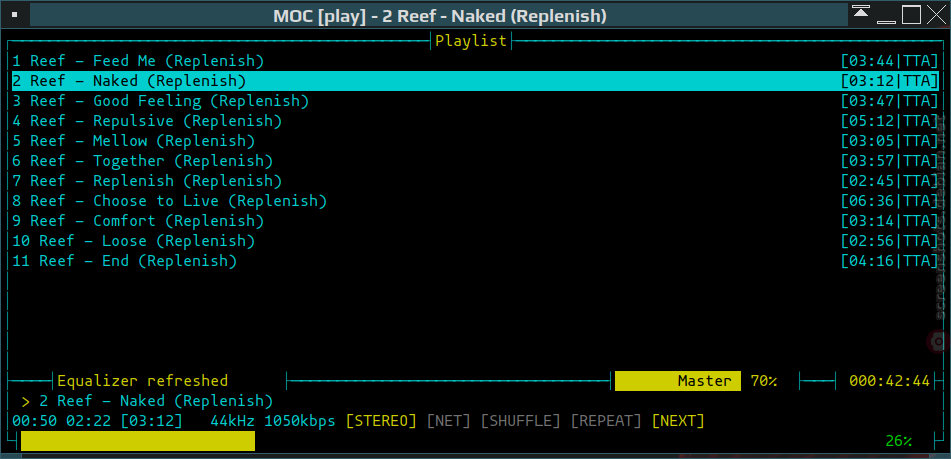Select track 3 Reef - Good Feeling
Image resolution: width=951 pixels, height=459 pixels.
tap(476, 101)
